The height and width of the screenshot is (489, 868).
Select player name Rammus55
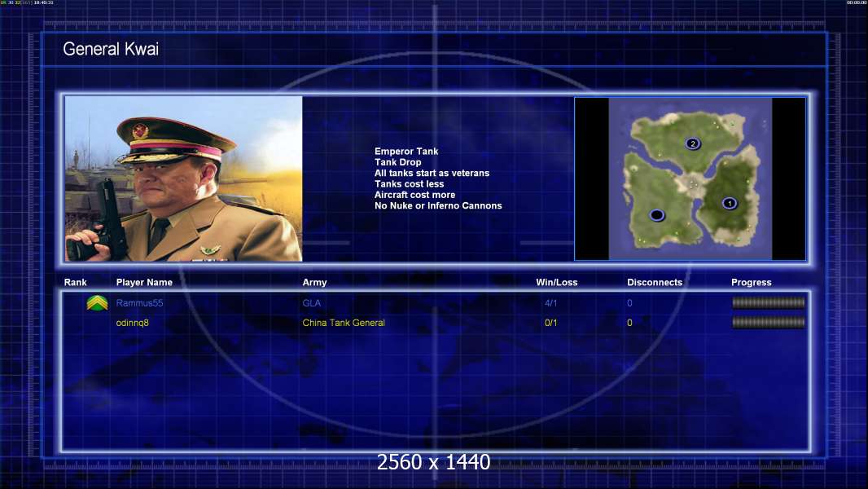[x=139, y=303]
